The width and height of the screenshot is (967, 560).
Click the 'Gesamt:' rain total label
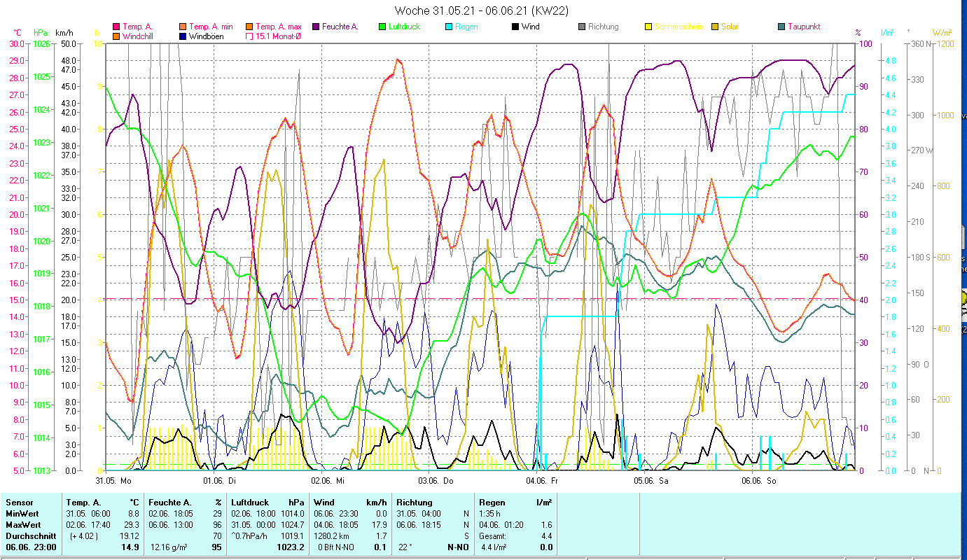pyautogui.click(x=493, y=536)
